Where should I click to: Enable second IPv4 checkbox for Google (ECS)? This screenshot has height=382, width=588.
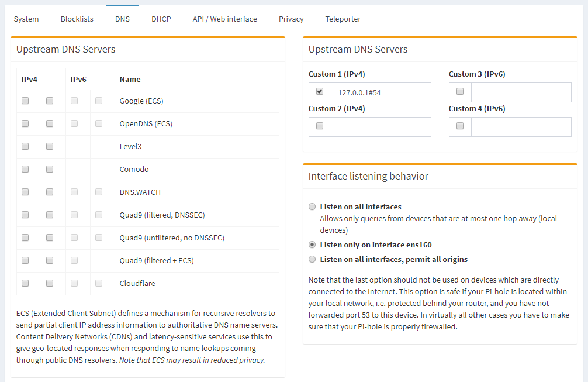tap(50, 101)
